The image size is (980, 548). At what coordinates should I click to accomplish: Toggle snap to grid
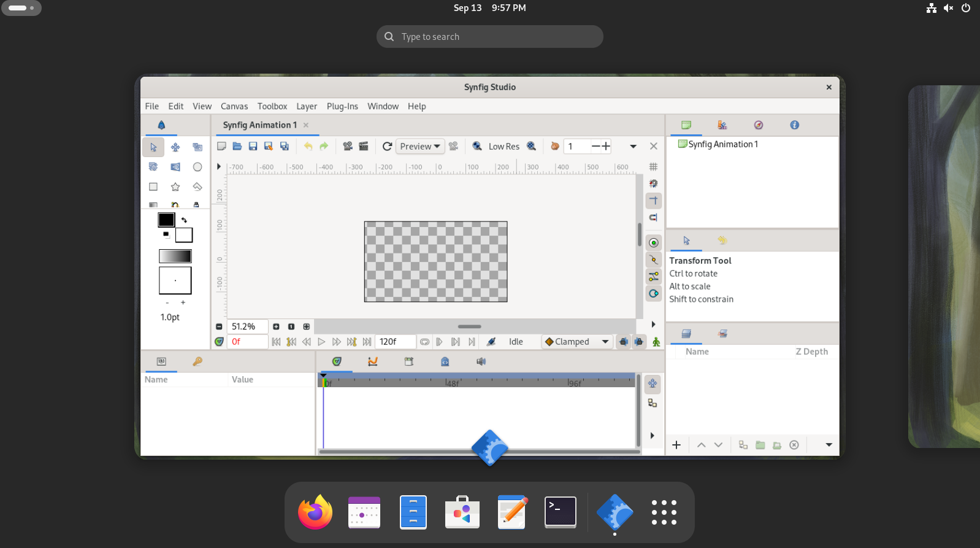tap(654, 183)
